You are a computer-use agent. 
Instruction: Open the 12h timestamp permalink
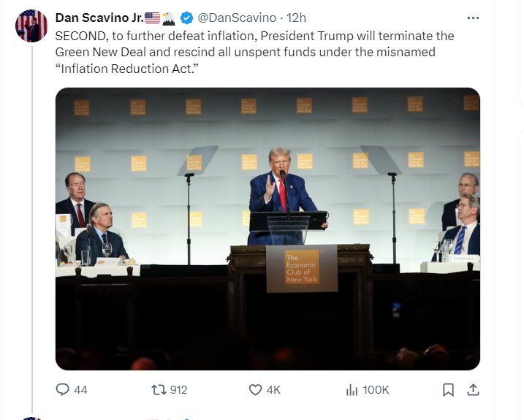tap(297, 18)
